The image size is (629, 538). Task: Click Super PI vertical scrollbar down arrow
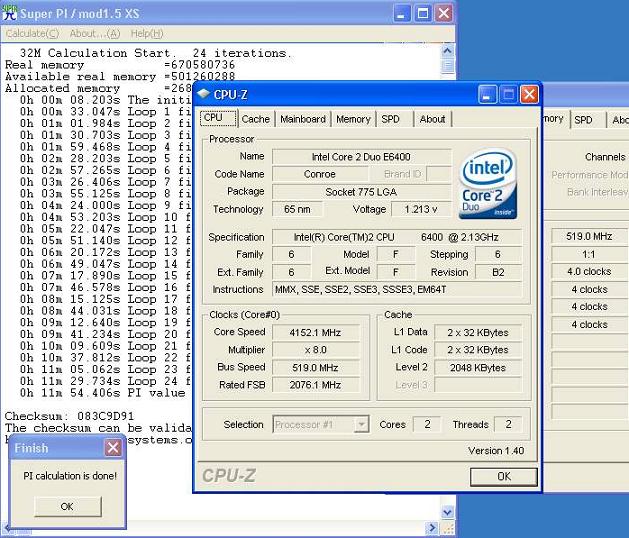coord(447,512)
